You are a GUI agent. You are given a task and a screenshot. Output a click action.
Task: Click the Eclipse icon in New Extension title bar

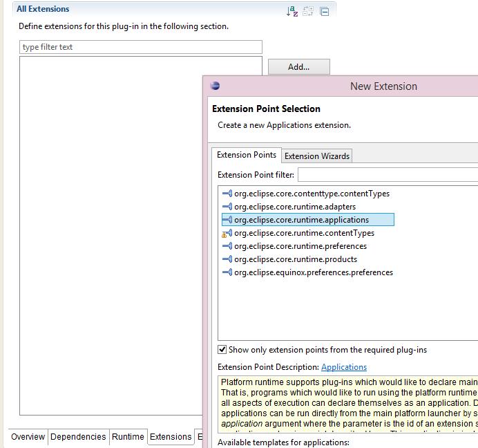216,86
